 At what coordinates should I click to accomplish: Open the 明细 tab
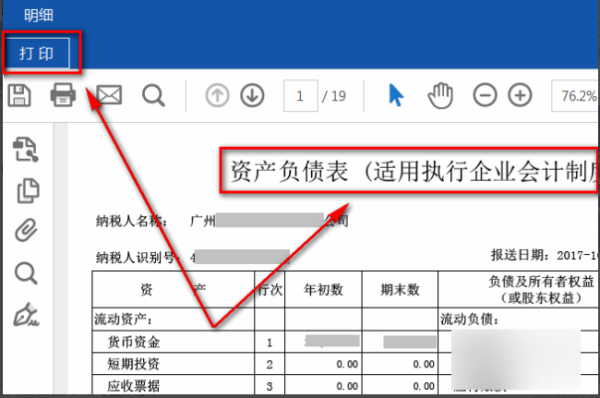click(x=39, y=15)
